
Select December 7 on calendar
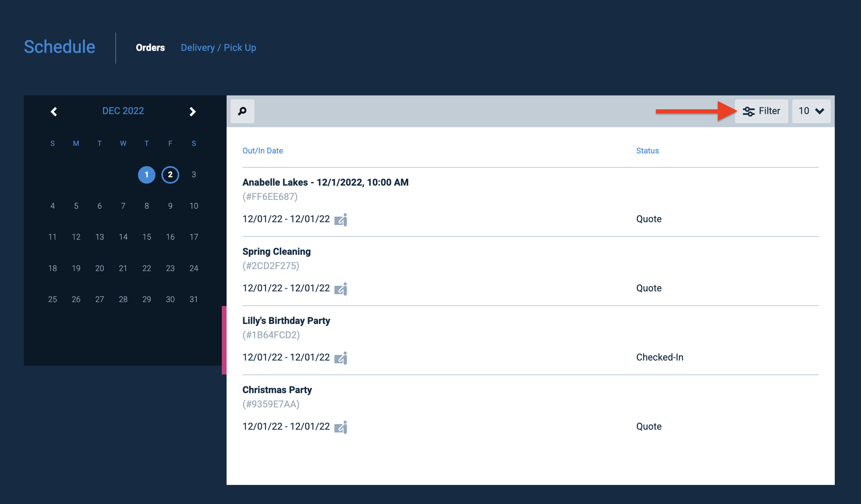(x=123, y=206)
